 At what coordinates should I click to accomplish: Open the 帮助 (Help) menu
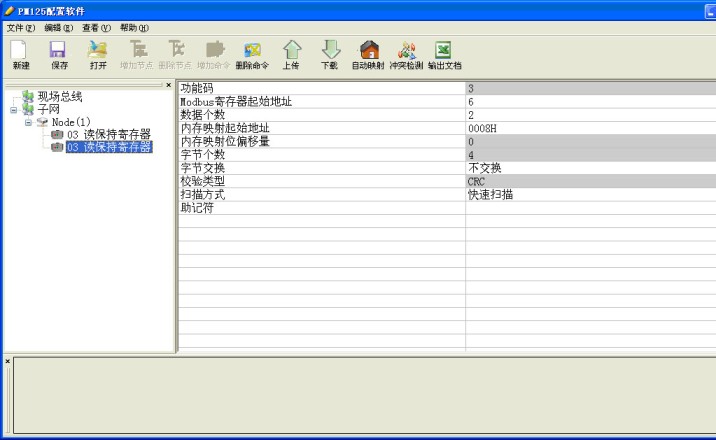[134, 27]
